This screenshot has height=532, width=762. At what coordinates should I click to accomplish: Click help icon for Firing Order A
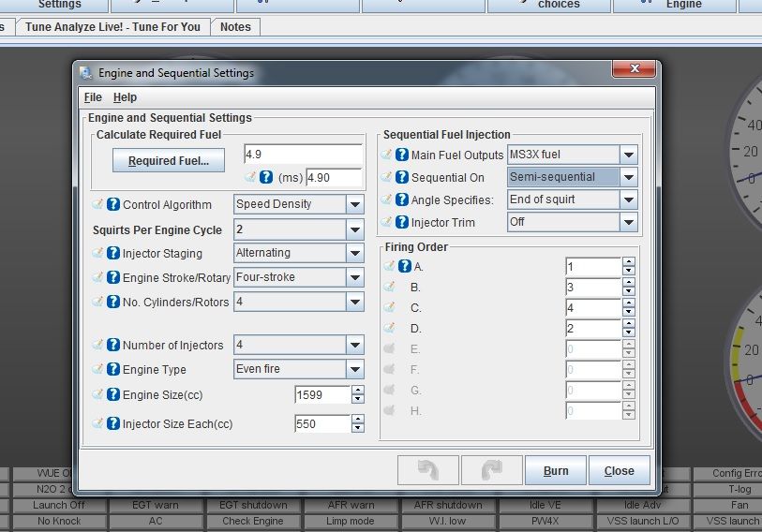(405, 266)
